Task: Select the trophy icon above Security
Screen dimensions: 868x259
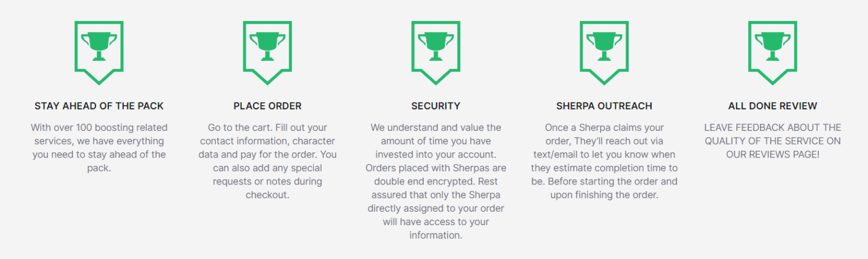Action: pyautogui.click(x=436, y=46)
